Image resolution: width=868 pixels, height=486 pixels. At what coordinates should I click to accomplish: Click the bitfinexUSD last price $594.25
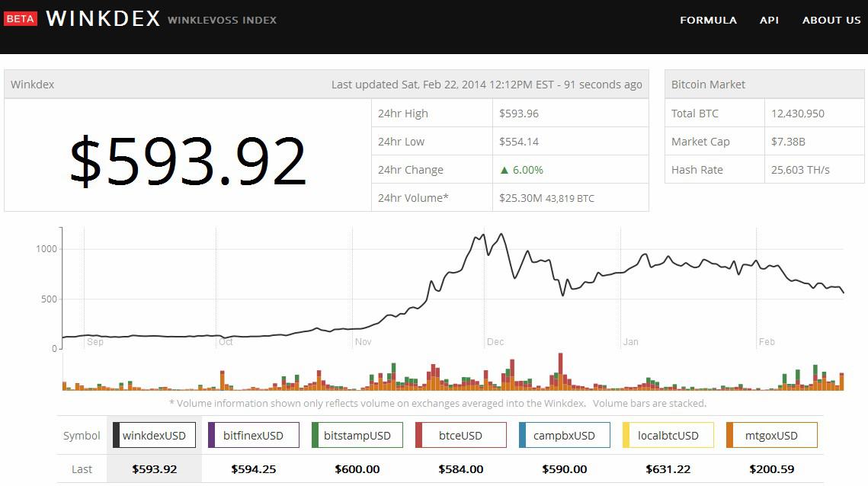pos(254,469)
